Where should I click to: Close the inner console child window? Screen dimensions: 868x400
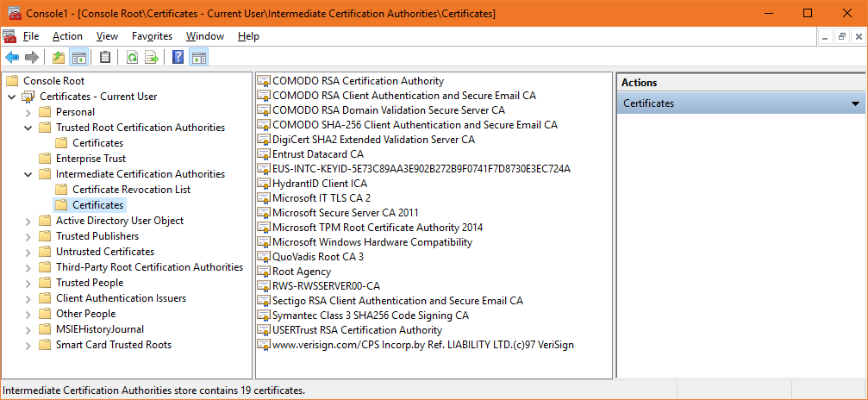click(x=858, y=36)
